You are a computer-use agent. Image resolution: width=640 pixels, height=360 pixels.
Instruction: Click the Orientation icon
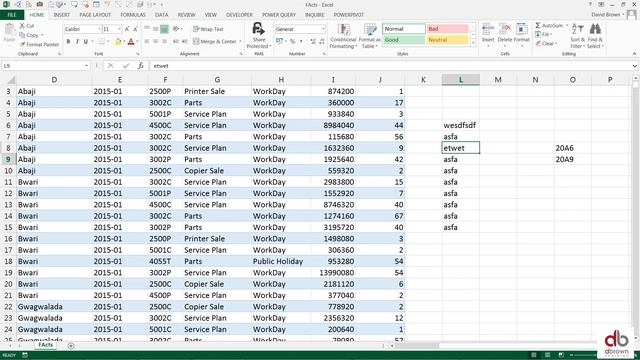pyautogui.click(x=176, y=29)
